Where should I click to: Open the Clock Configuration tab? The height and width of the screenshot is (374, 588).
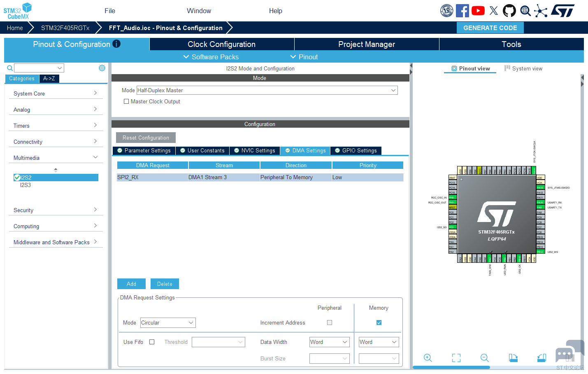tap(221, 44)
